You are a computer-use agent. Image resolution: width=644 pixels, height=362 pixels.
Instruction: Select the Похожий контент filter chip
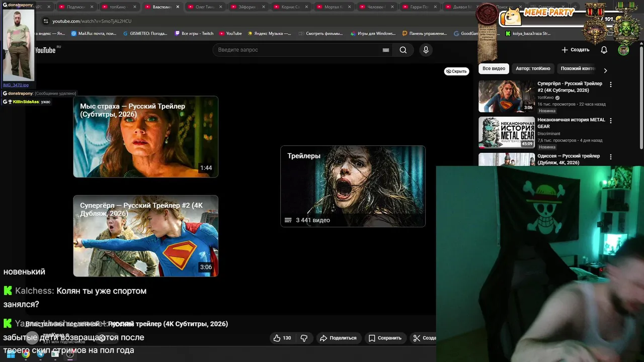(x=578, y=68)
